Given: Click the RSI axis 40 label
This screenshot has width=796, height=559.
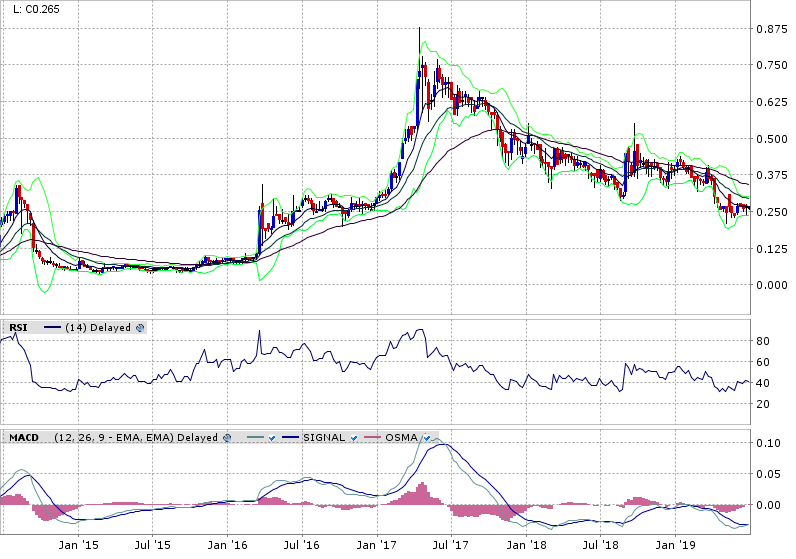Looking at the screenshot, I should tap(762, 383).
